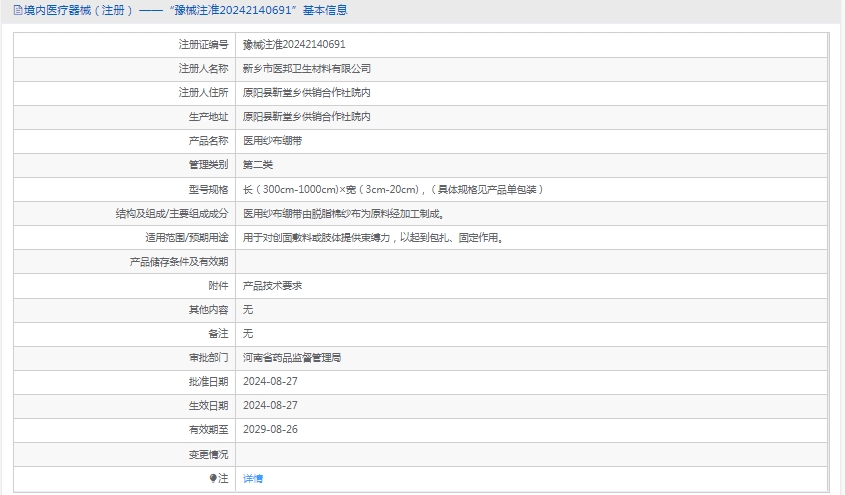The width and height of the screenshot is (845, 495).
Task: Click the 型号规格 value with dimensions
Action: [x=393, y=189]
